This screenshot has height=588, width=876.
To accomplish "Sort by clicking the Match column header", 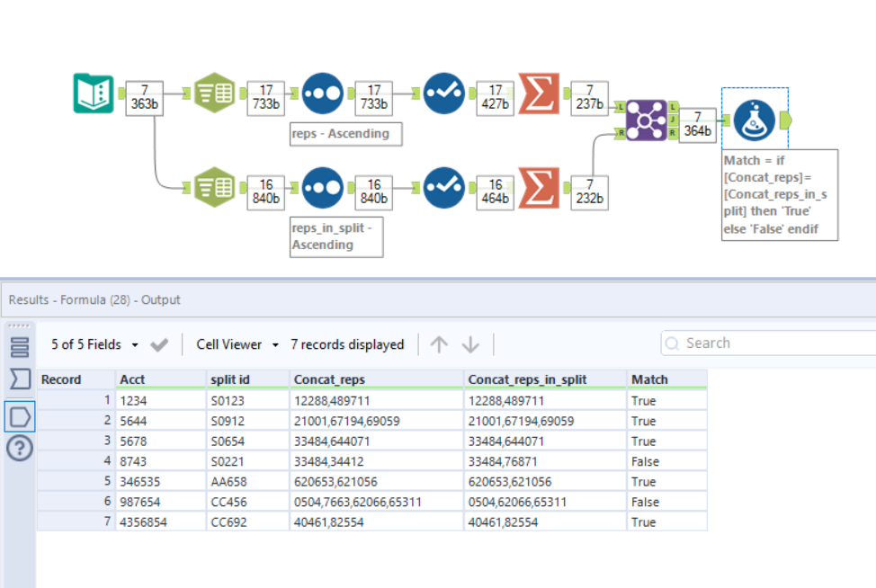I will click(651, 379).
